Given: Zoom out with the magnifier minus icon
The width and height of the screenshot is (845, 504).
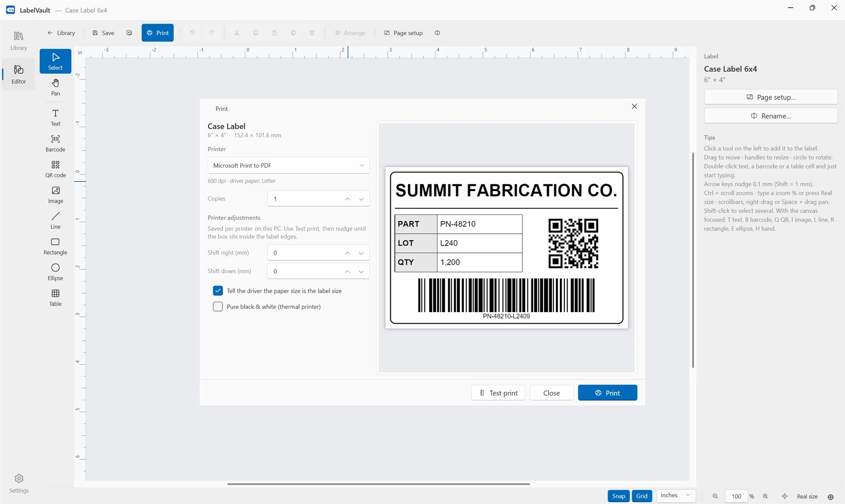Looking at the screenshot, I should [x=715, y=496].
